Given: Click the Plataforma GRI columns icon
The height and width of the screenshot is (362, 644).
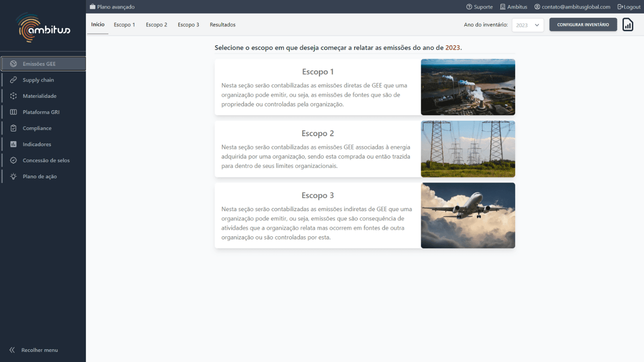Looking at the screenshot, I should pyautogui.click(x=14, y=112).
